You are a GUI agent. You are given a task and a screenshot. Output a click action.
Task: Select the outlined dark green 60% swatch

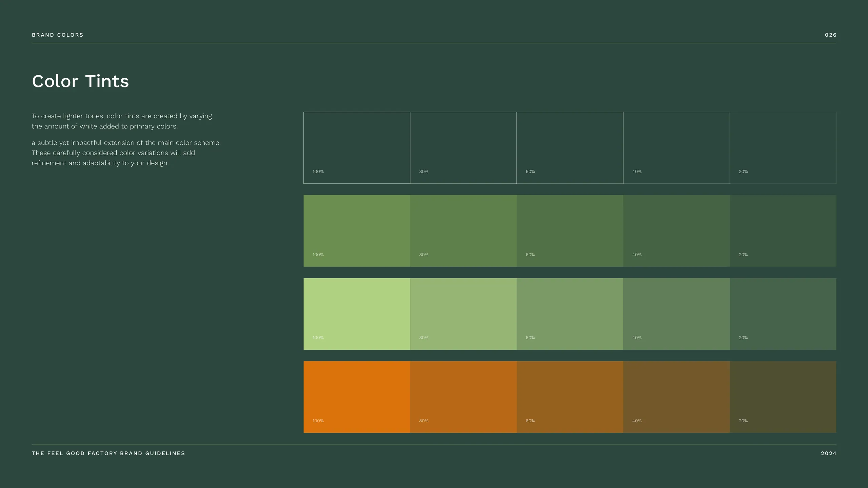tap(570, 148)
